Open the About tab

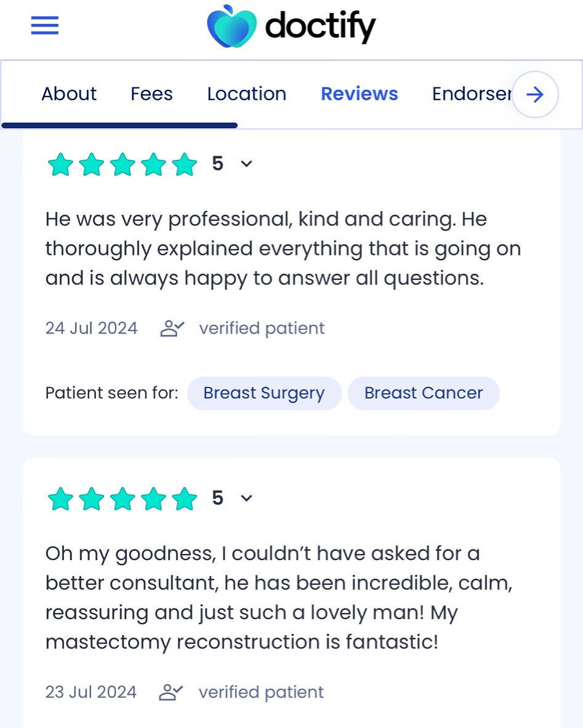tap(69, 94)
